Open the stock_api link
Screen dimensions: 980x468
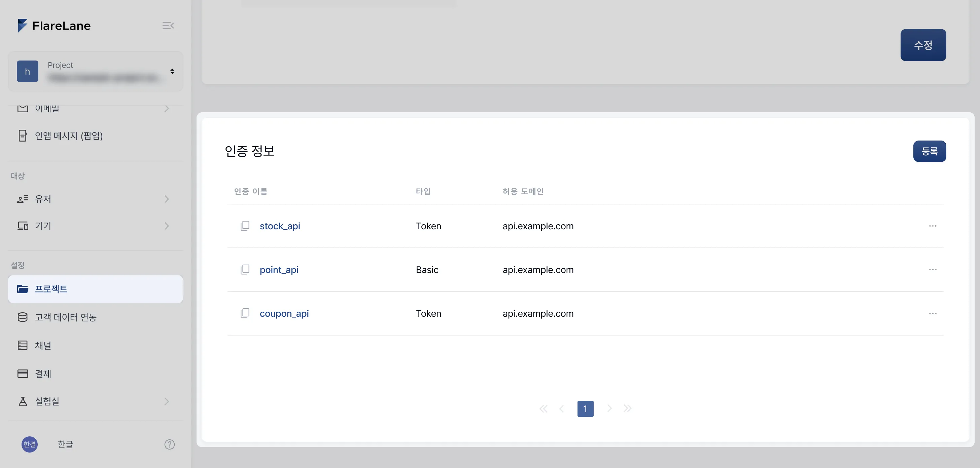[x=280, y=226]
